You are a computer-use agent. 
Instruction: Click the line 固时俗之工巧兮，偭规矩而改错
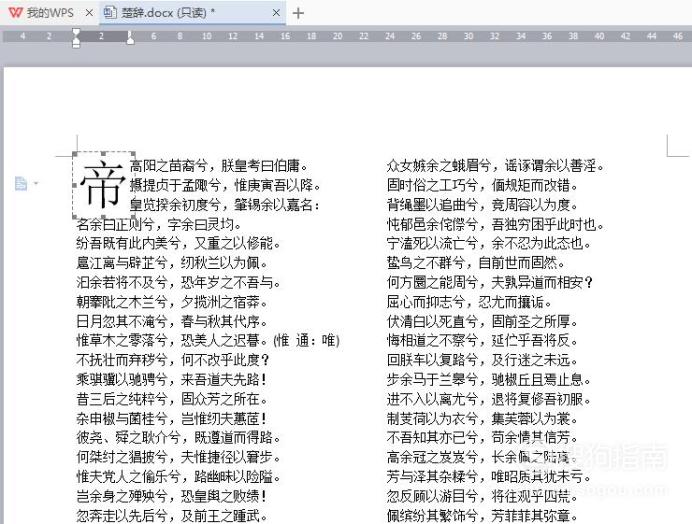482,185
